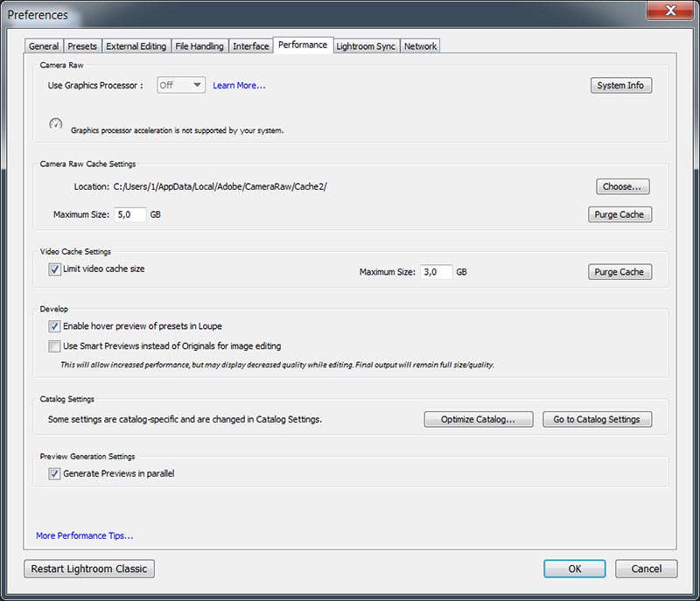Click the Optimize Catalog button

(478, 419)
